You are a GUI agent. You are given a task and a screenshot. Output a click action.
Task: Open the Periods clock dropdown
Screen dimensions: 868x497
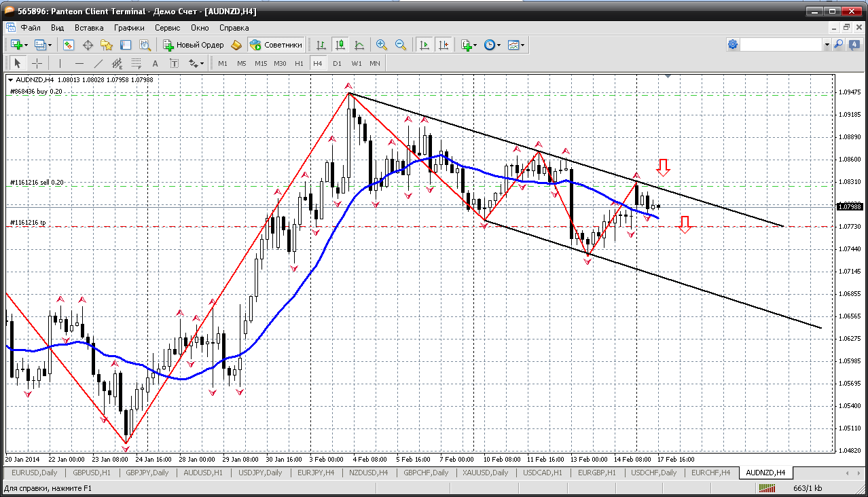[x=492, y=45]
